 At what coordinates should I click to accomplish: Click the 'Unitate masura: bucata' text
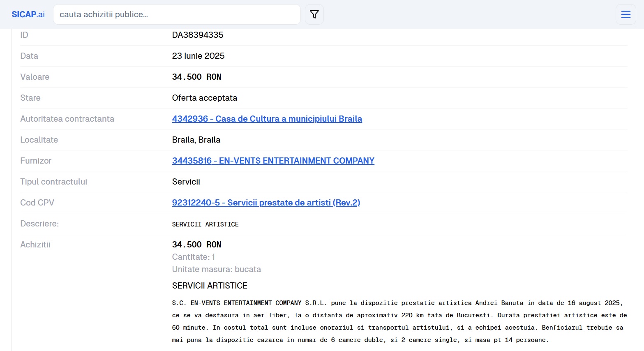coord(217,269)
